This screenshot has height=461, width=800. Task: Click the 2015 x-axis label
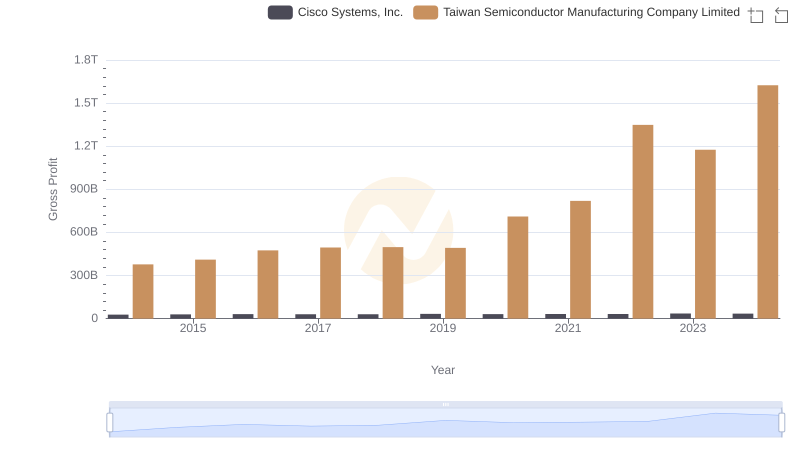[x=193, y=328]
